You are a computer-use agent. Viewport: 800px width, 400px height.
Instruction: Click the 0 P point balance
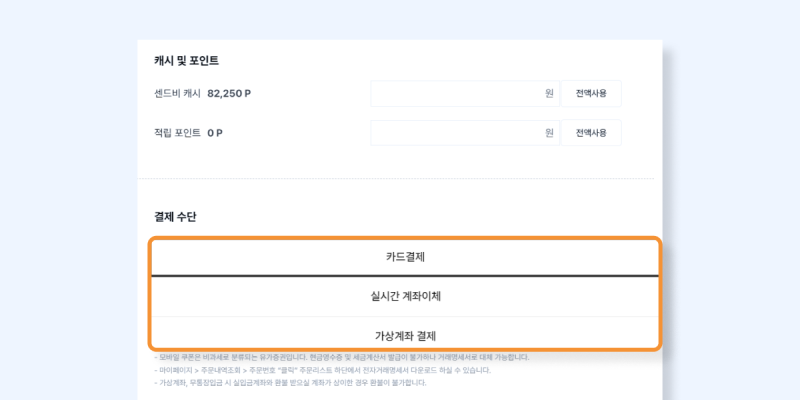pyautogui.click(x=215, y=133)
